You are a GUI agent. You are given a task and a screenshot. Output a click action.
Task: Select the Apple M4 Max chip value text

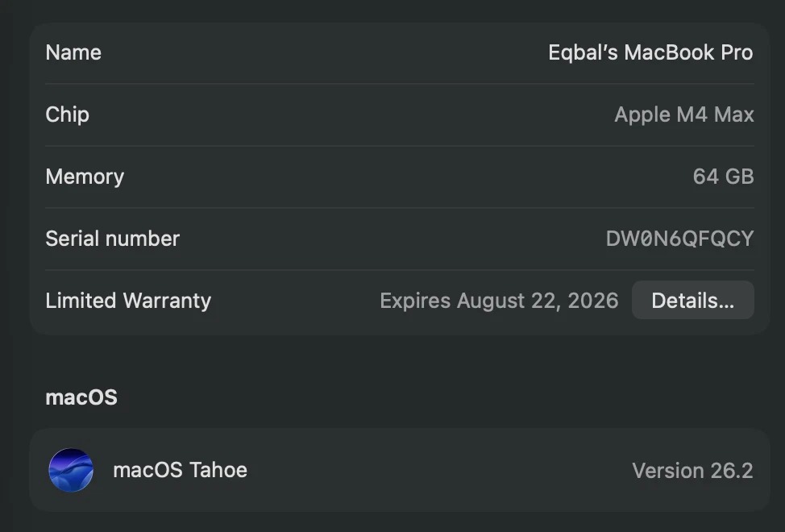683,114
